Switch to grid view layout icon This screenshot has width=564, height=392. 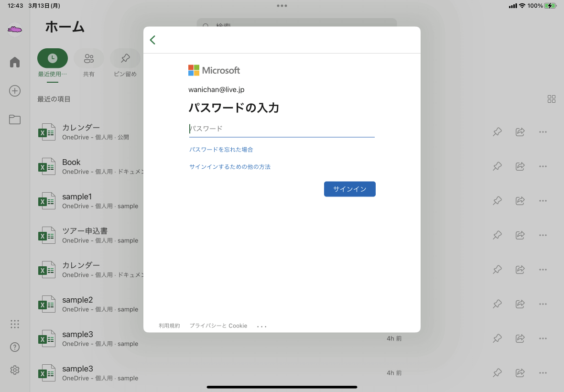552,99
